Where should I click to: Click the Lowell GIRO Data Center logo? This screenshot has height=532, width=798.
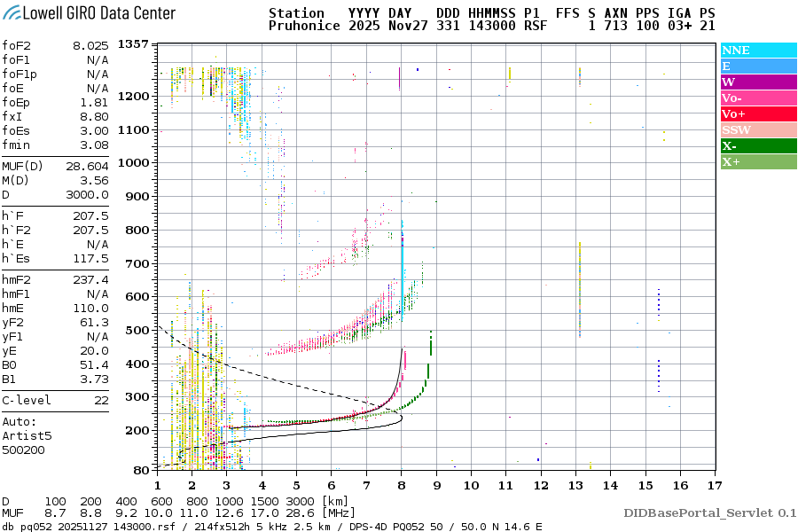pos(88,13)
